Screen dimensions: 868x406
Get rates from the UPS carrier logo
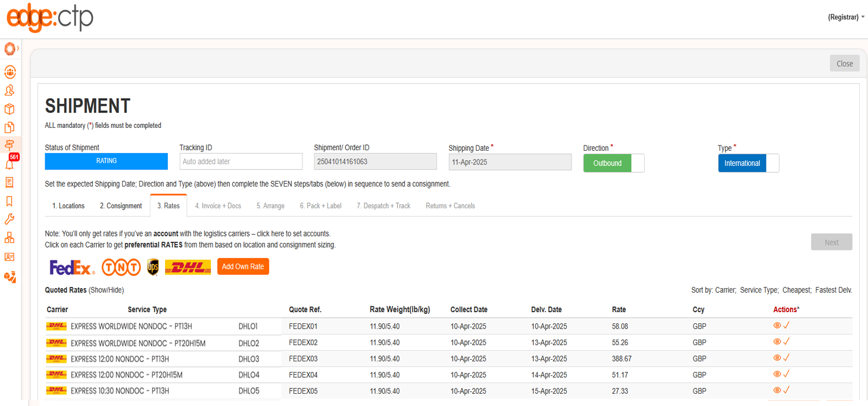153,267
